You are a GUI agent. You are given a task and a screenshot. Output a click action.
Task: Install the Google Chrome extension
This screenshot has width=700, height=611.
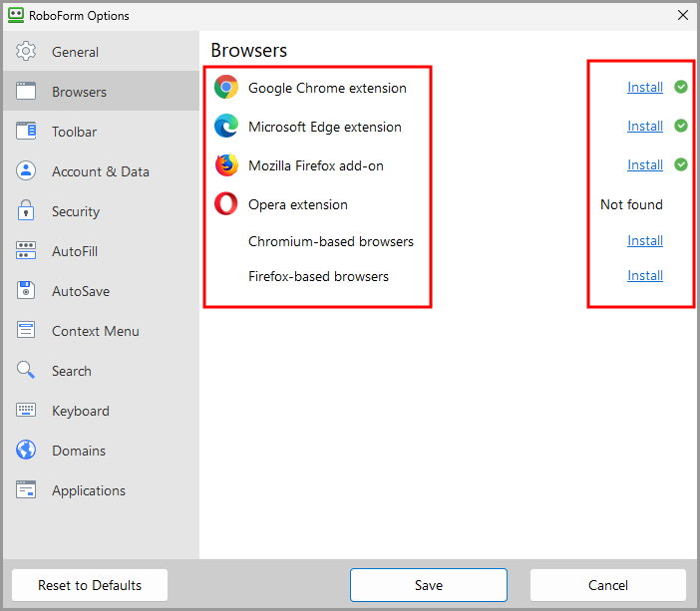[x=644, y=87]
